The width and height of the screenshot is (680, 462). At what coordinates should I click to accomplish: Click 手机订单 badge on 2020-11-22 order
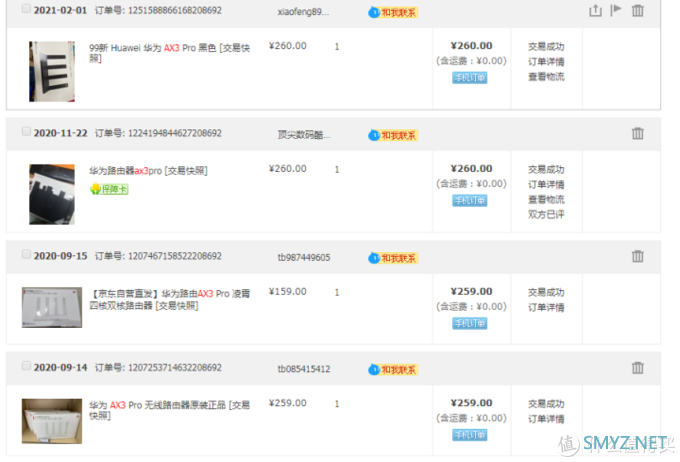[x=470, y=200]
